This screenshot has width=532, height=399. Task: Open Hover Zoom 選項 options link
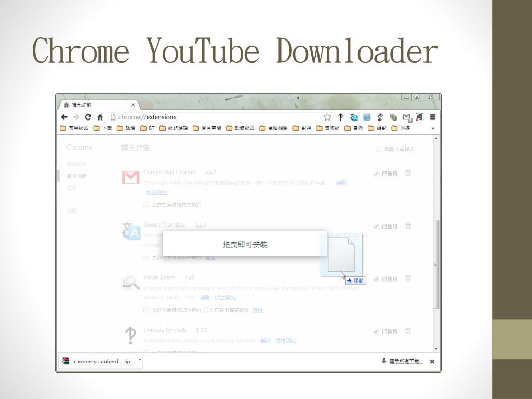257,310
